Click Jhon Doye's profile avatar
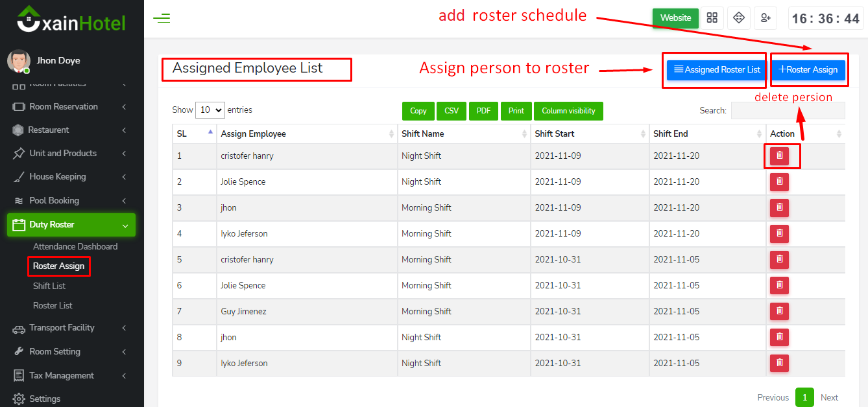This screenshot has width=868, height=407. (18, 61)
